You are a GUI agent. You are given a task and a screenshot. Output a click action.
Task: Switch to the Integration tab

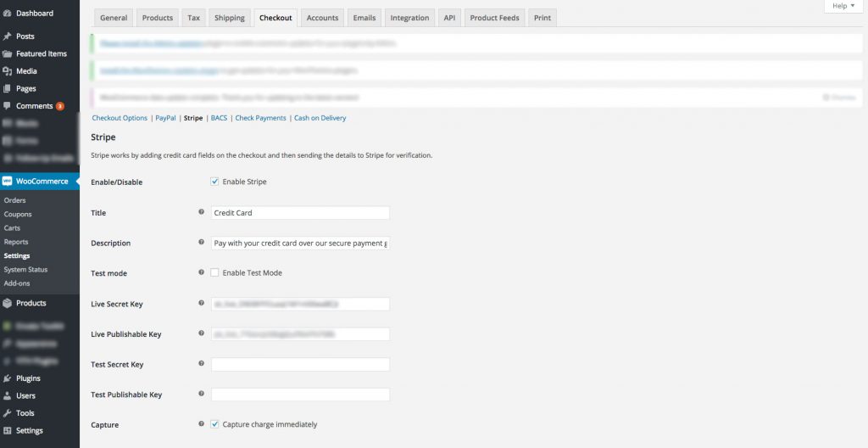click(409, 18)
